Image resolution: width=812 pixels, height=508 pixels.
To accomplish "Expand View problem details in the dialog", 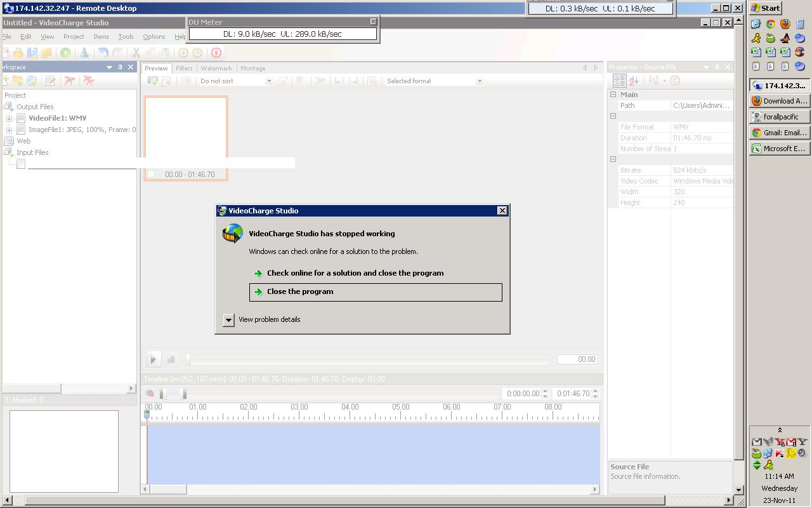I will [228, 319].
